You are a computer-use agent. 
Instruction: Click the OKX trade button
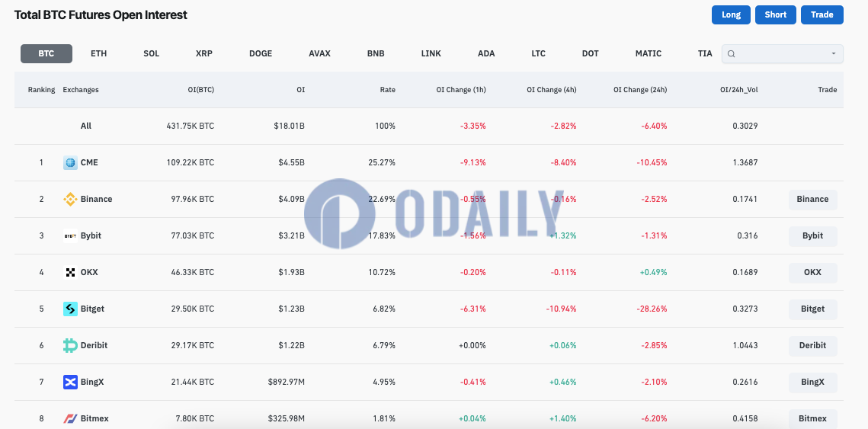pyautogui.click(x=812, y=272)
